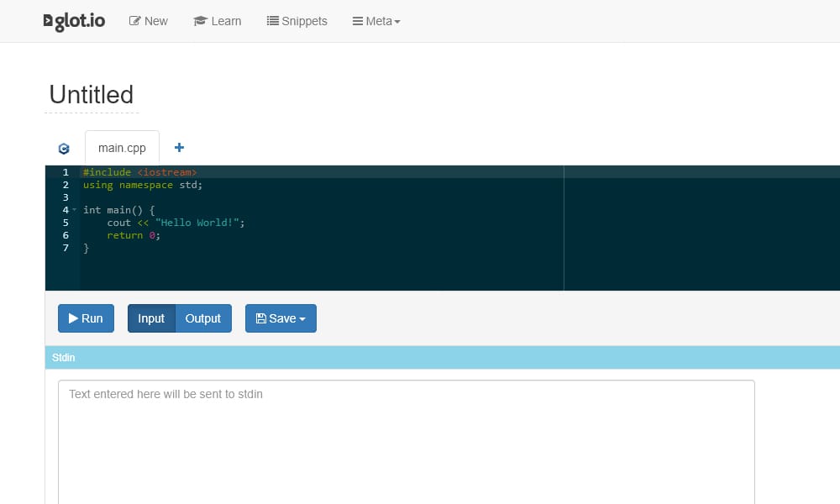
Task: Click the Untitled snippet title to rename it
Action: pos(91,94)
